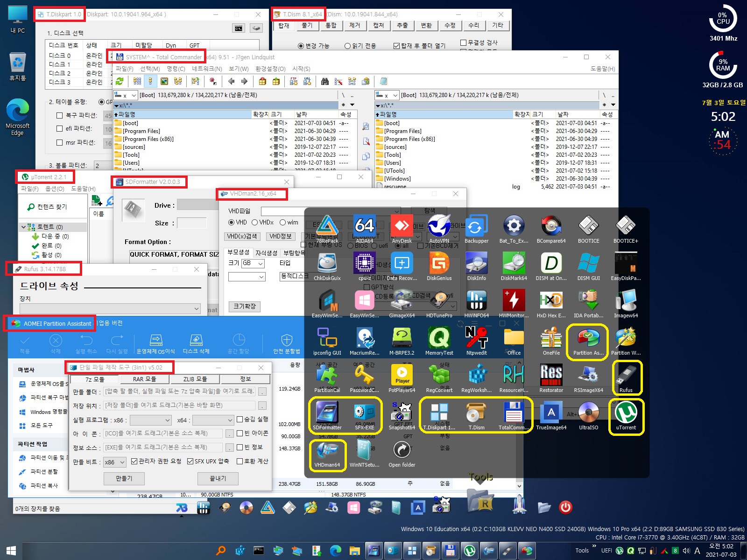Click 끝내기 button in file maker tool
747x560 pixels.
pyautogui.click(x=218, y=478)
